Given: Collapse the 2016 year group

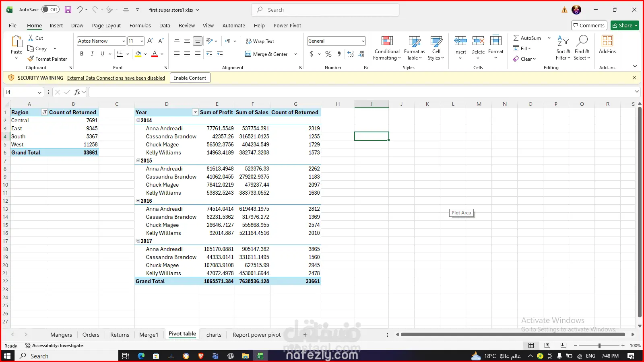Looking at the screenshot, I should tap(138, 201).
